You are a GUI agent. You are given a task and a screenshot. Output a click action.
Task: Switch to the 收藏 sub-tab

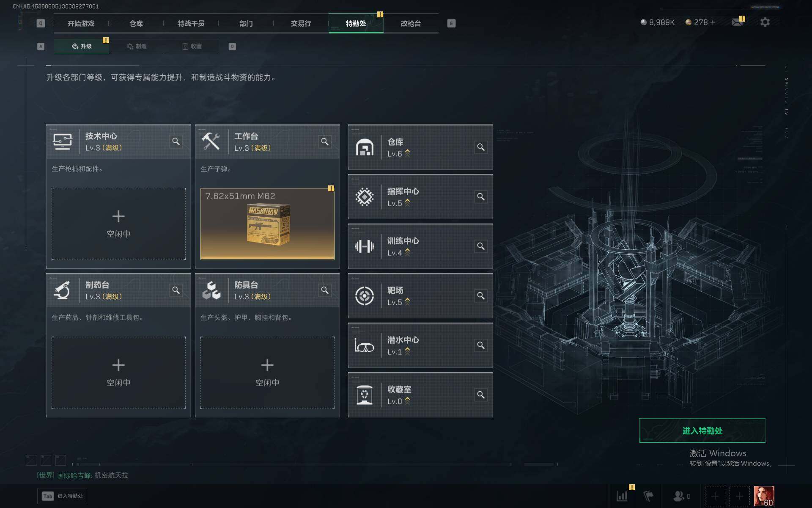[192, 46]
